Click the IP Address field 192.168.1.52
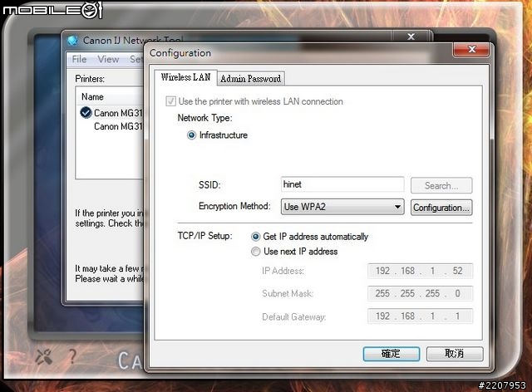This screenshot has height=392, width=532. pos(420,271)
